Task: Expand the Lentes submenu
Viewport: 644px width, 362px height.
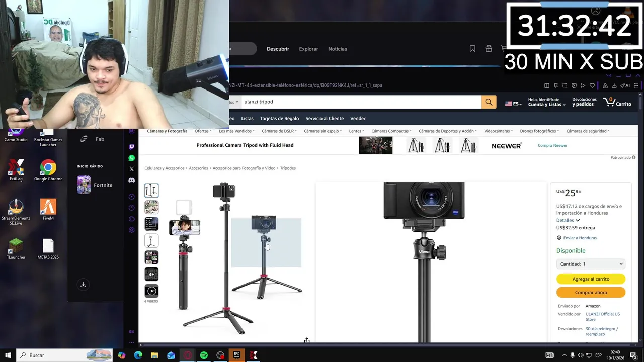Action: (357, 131)
